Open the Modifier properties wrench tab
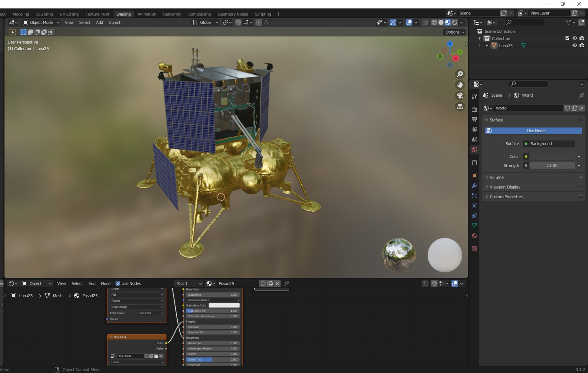 pyautogui.click(x=474, y=185)
